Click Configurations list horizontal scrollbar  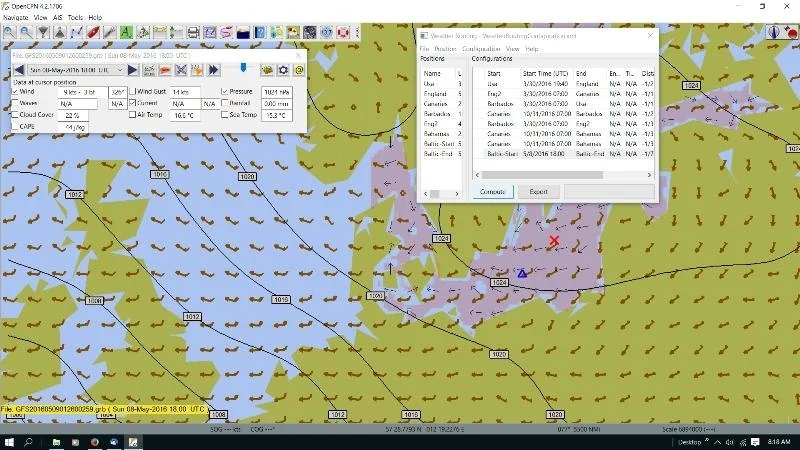(542, 175)
